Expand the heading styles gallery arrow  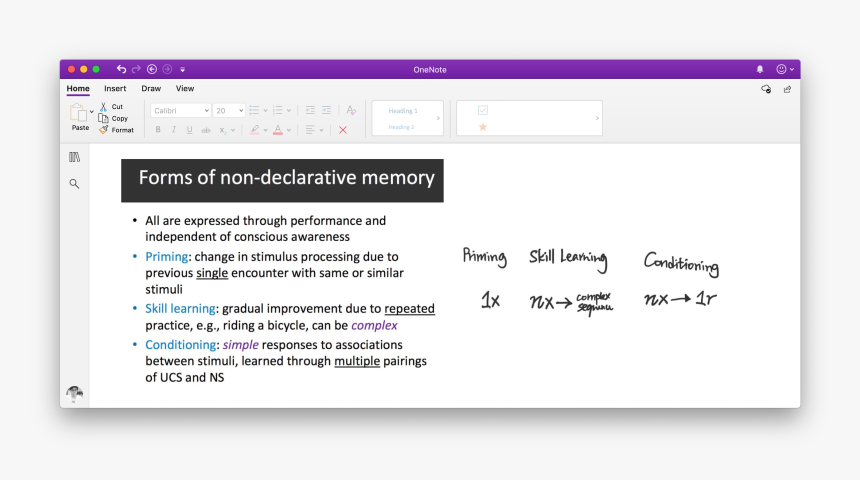(x=438, y=118)
